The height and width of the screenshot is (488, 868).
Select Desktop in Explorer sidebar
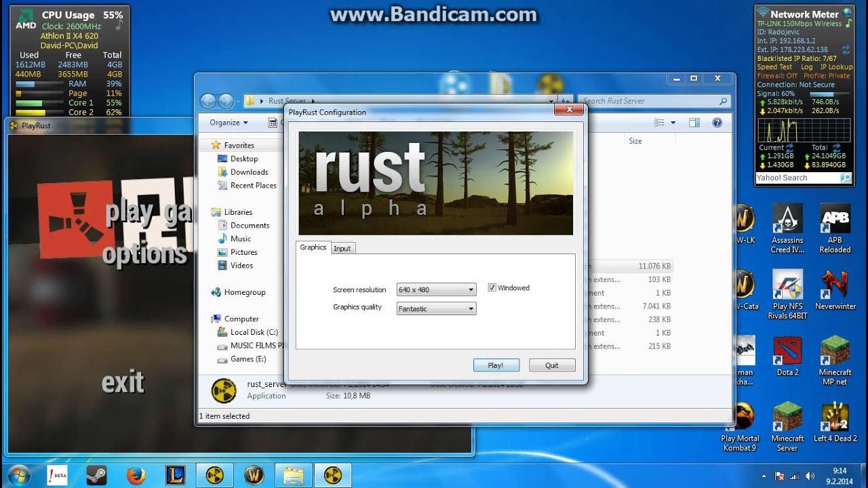coord(244,159)
